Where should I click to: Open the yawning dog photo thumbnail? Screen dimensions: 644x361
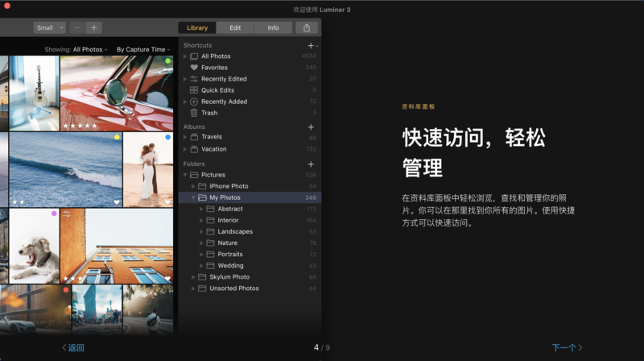click(x=35, y=246)
